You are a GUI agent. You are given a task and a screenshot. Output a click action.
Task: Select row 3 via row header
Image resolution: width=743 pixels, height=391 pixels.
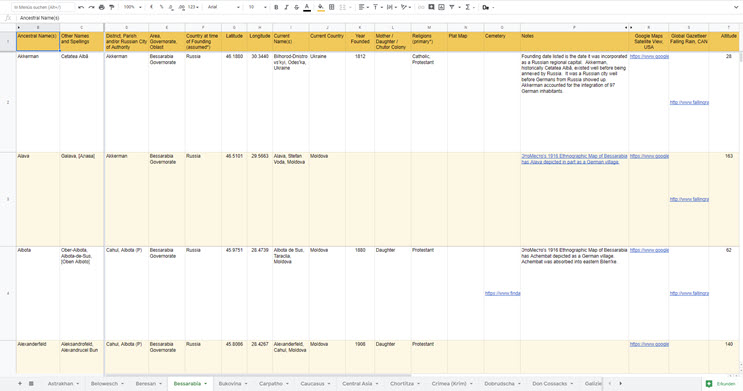8,199
